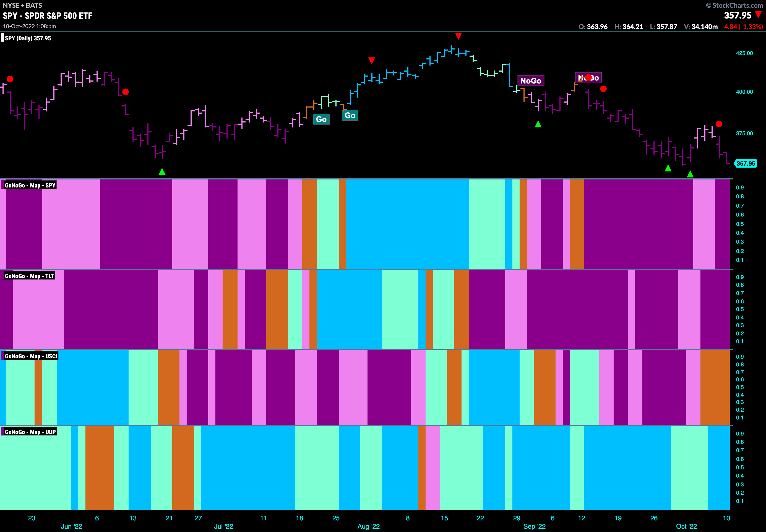Select the SPY (Daily) 357.95 legend label
766x532 pixels.
point(28,38)
